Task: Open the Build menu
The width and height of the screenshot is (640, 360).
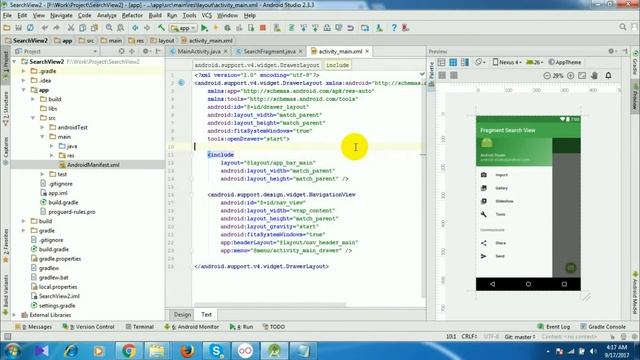Action: pos(155,16)
